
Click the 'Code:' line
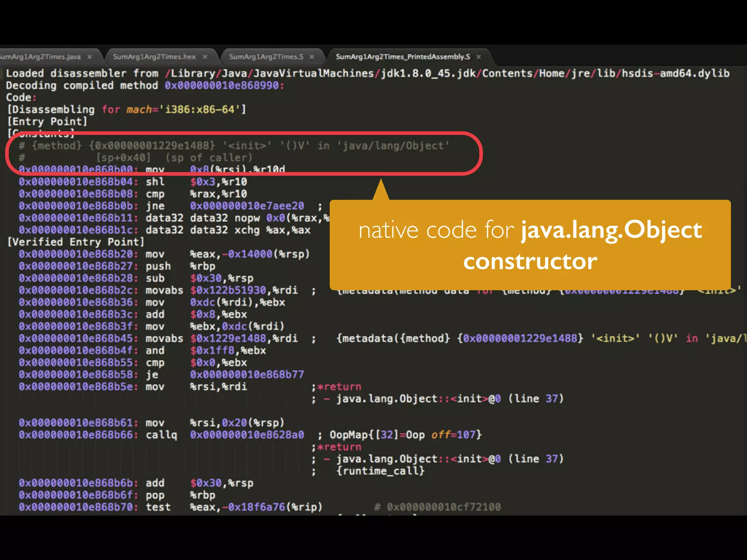click(x=21, y=98)
